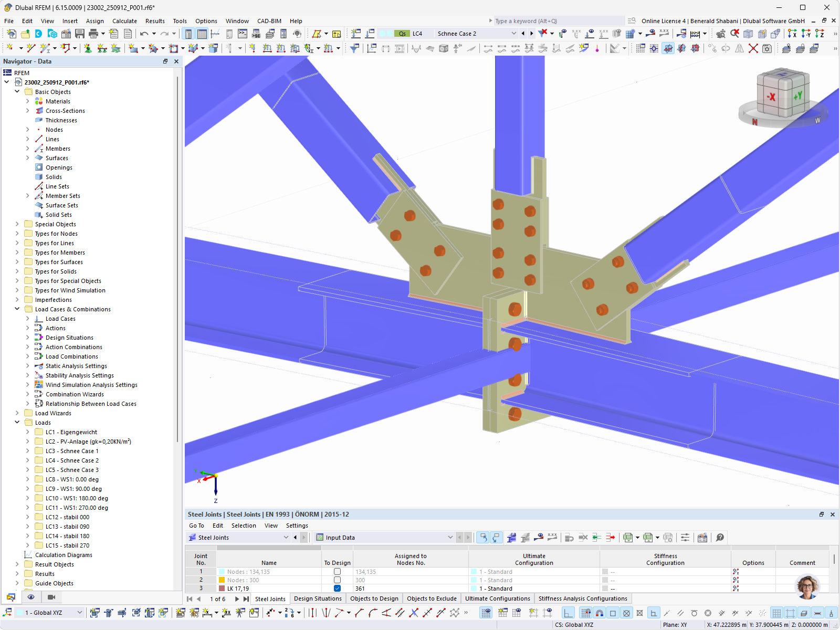Click the help question mark icon in Steel Joints toolbar
The image size is (840, 630).
(720, 538)
